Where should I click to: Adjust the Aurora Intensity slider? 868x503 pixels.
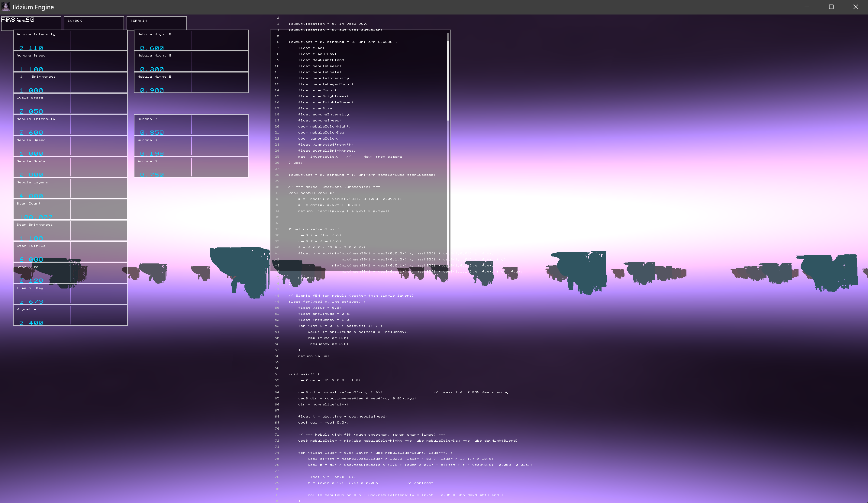[70, 41]
